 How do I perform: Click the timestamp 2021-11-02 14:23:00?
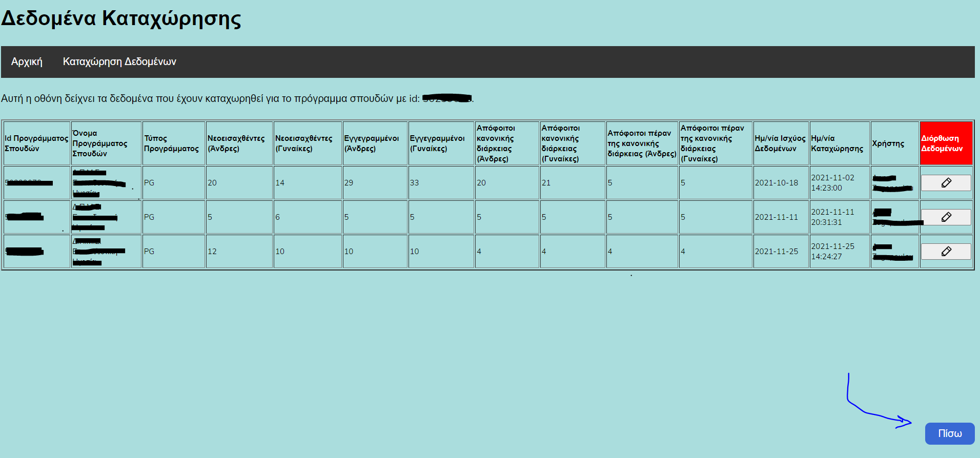pos(833,183)
